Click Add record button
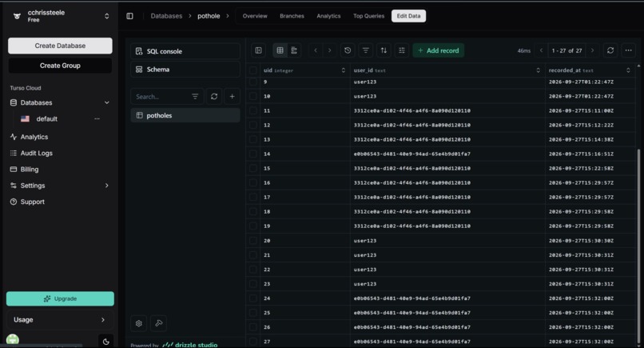This screenshot has height=348, width=644. tap(438, 50)
